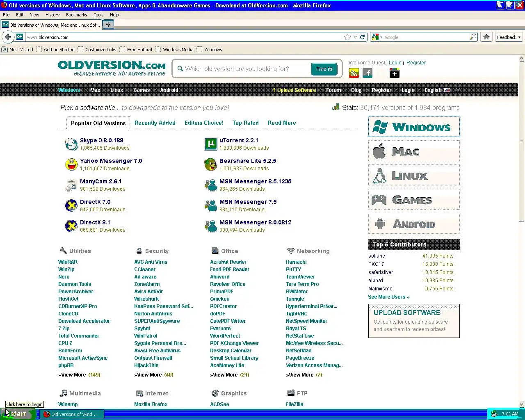Open the Wireshark link
Viewport: 525px width, 420px height.
click(x=146, y=299)
